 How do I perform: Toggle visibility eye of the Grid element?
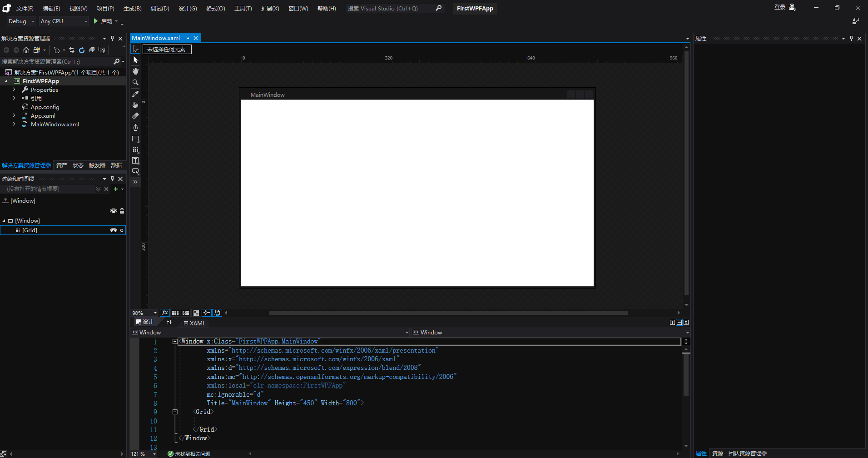click(x=114, y=230)
